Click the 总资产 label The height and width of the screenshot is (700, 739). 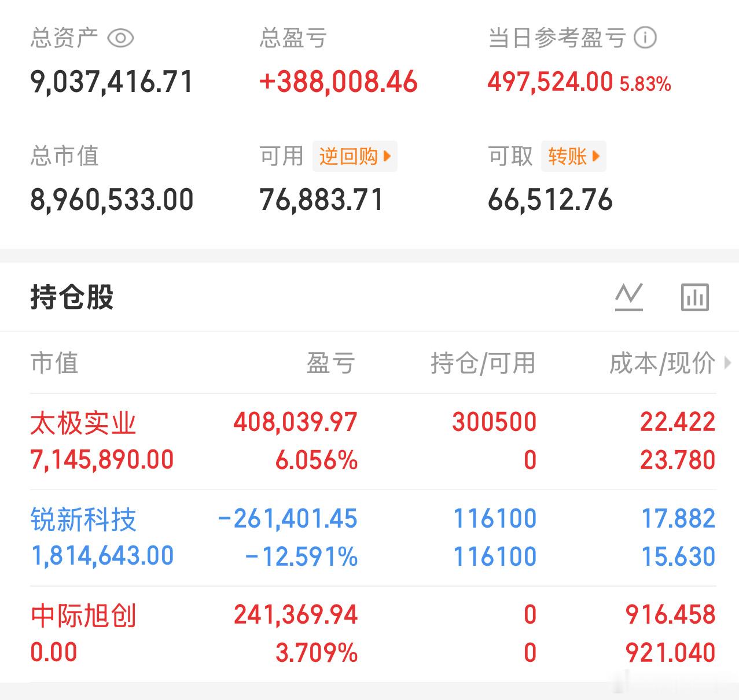pyautogui.click(x=64, y=38)
